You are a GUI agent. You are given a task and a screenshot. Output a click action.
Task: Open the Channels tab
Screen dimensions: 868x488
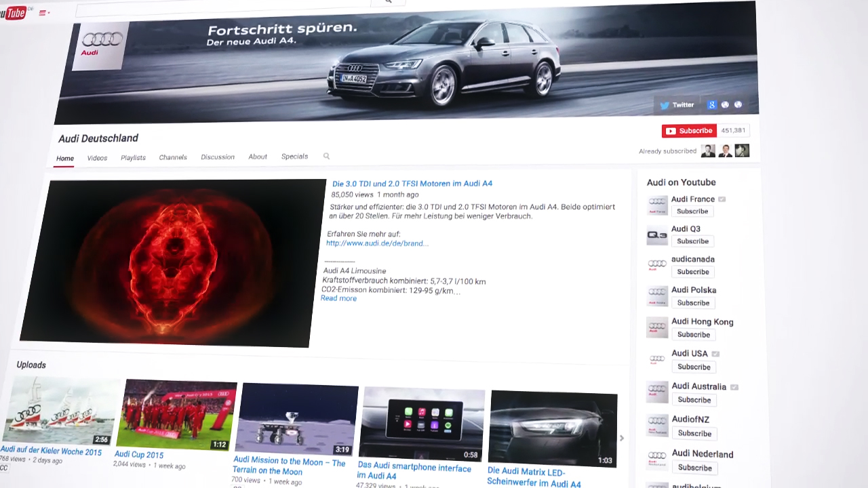tap(173, 157)
